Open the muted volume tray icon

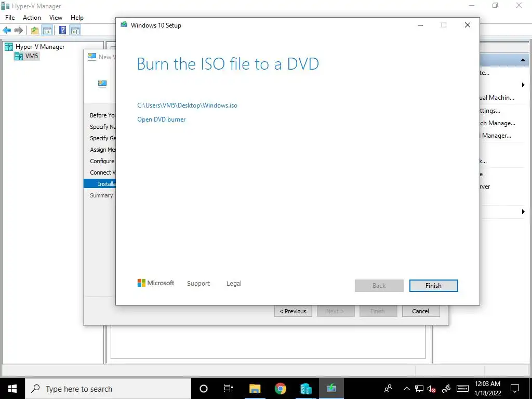point(432,389)
